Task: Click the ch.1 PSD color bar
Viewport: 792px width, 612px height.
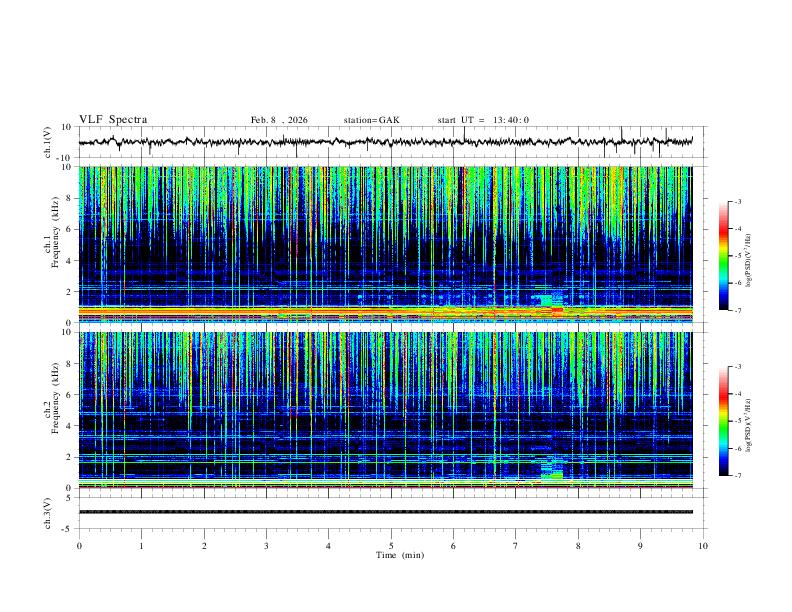Action: pos(723,256)
